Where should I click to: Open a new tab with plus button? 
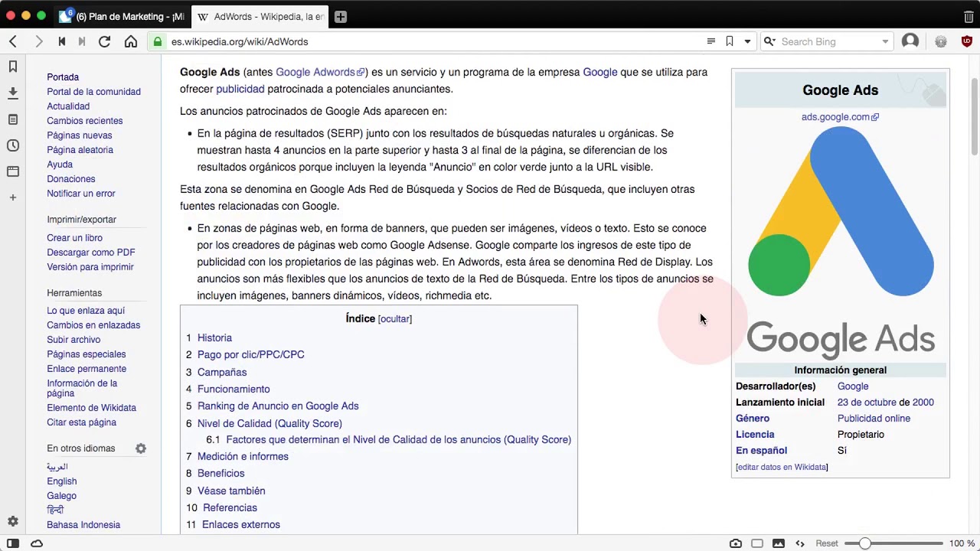tap(341, 16)
